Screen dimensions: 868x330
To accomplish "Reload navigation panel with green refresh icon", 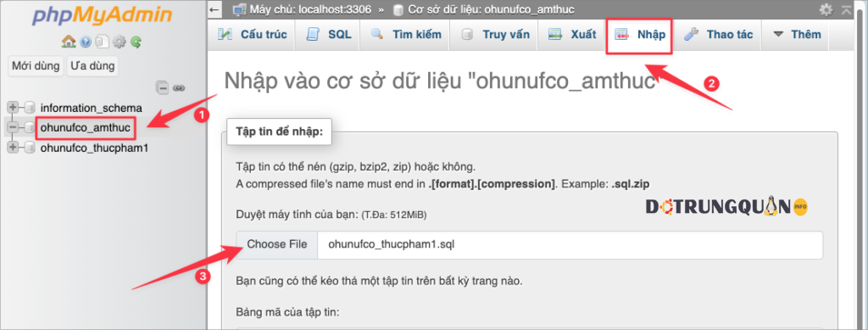I will [136, 42].
